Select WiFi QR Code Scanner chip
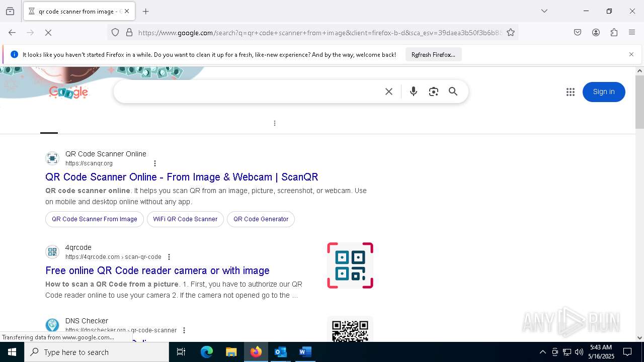This screenshot has width=644, height=362. pyautogui.click(x=185, y=219)
